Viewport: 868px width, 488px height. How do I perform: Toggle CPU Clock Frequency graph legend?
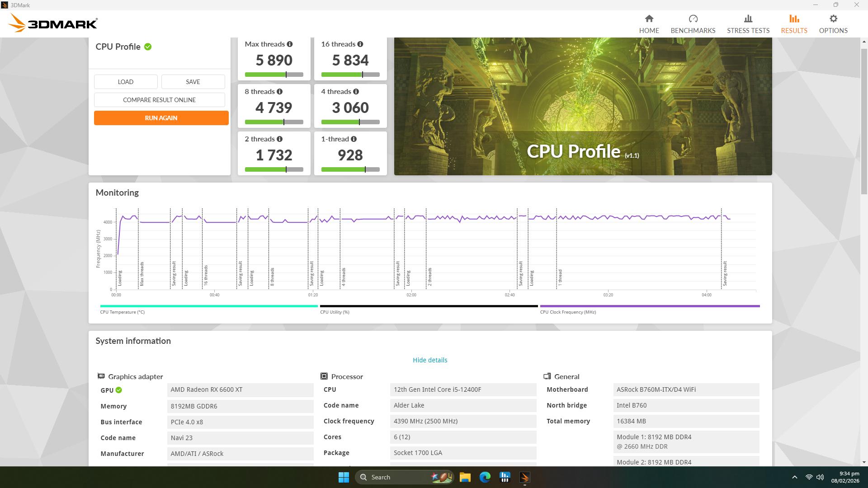point(650,309)
